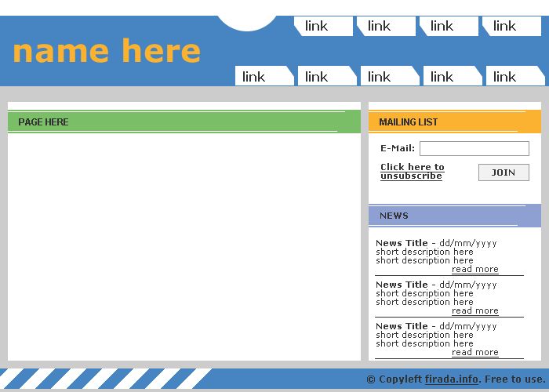Click the '© Copyleft' footer text
The image size is (549, 392).
coord(394,379)
